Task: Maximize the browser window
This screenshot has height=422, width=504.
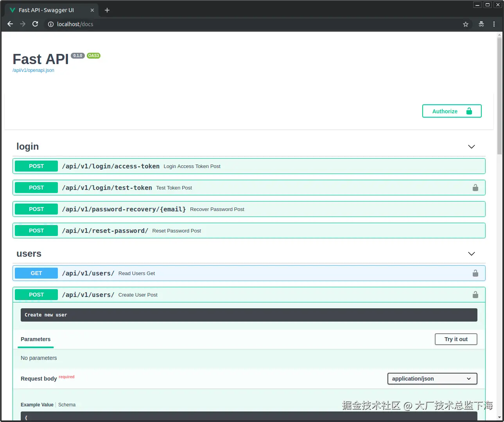Action: click(x=488, y=5)
